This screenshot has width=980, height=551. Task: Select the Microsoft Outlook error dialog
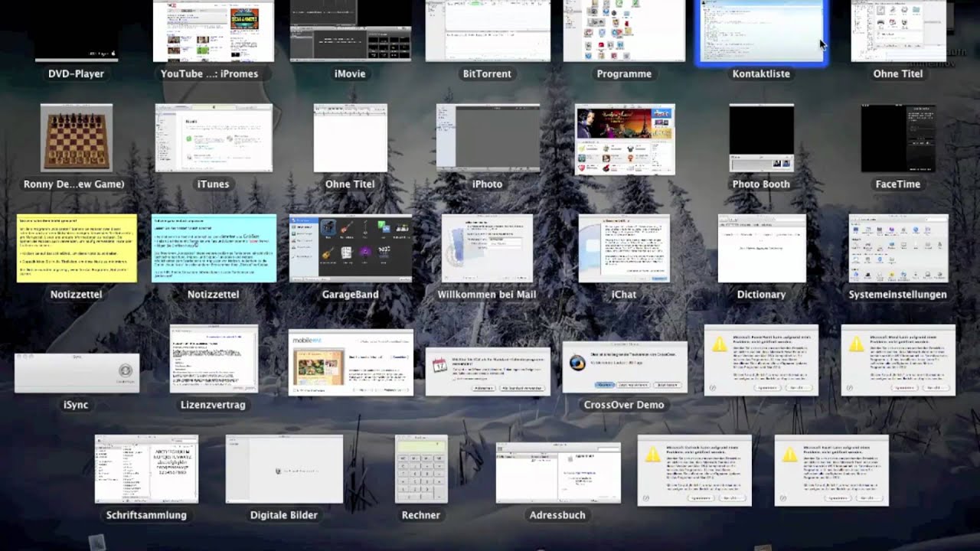694,470
